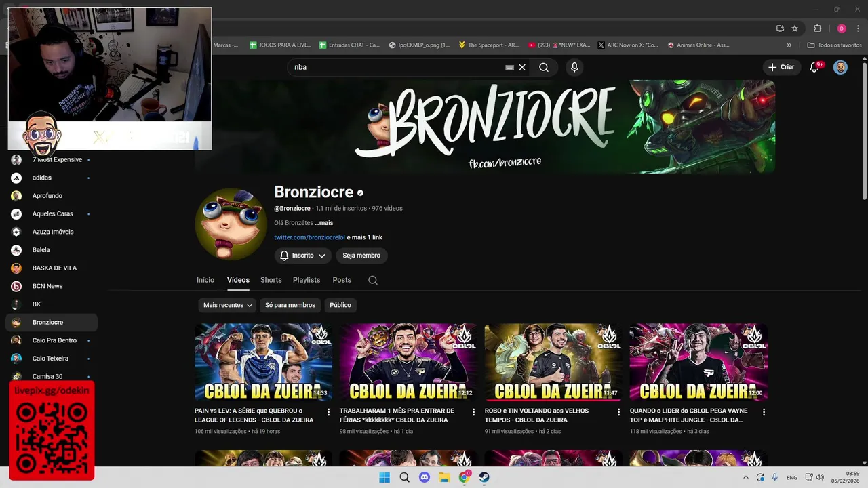Open the Posts tab
The height and width of the screenshot is (488, 868).
click(342, 280)
